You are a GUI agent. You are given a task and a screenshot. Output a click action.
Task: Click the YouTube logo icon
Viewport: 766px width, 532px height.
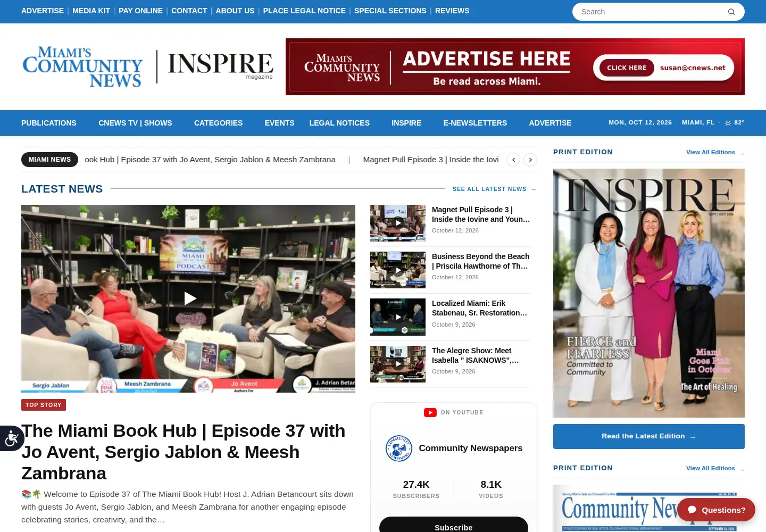coord(430,412)
